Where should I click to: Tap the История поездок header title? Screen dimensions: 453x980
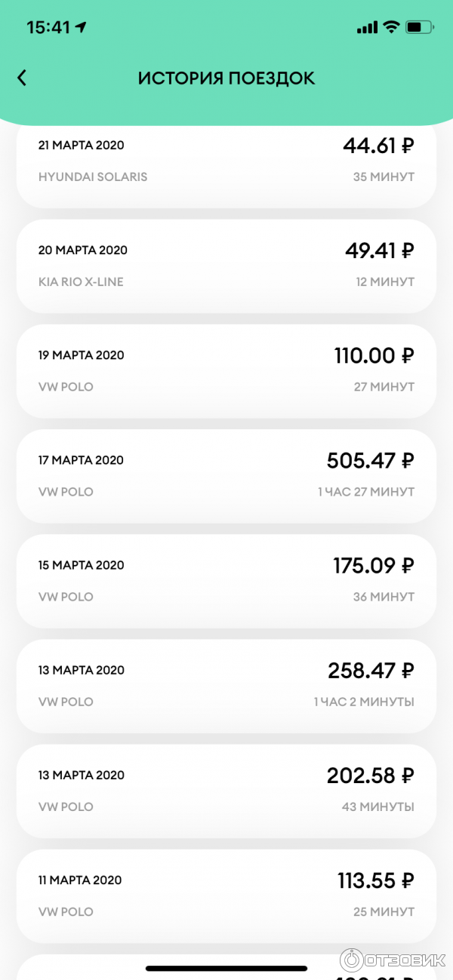coord(226,78)
